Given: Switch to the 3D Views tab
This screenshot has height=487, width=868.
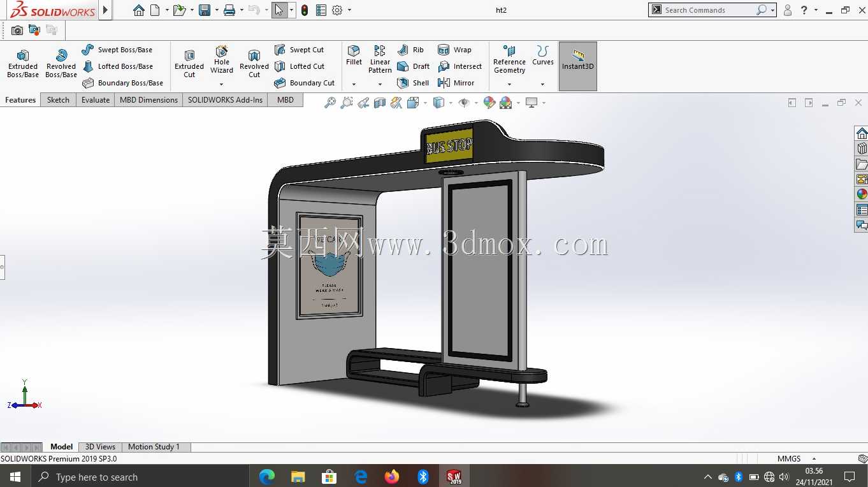Looking at the screenshot, I should [100, 447].
